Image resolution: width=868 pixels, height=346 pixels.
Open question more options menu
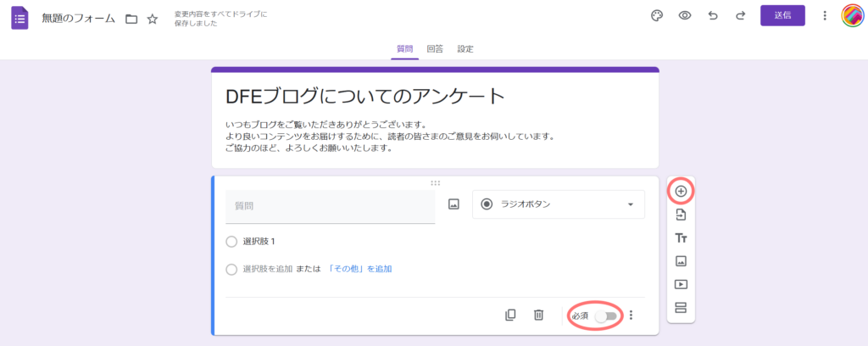631,315
